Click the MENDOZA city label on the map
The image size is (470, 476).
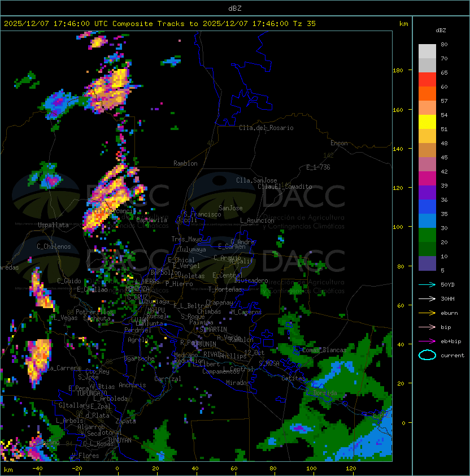click(x=137, y=288)
